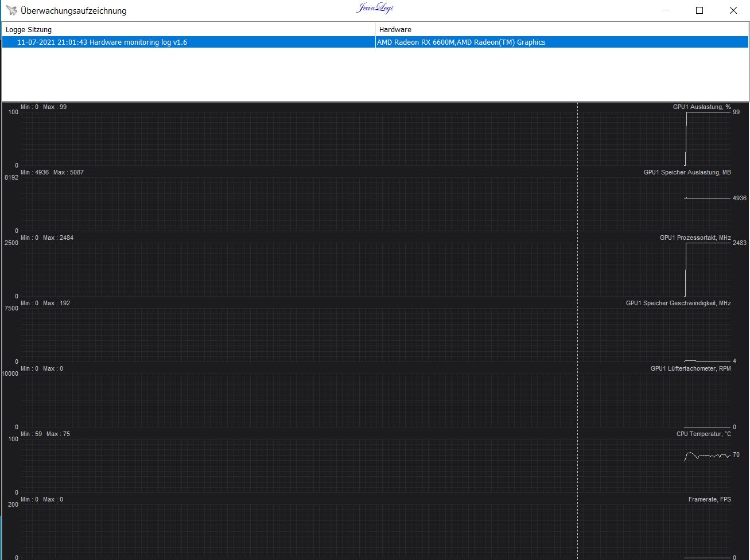The height and width of the screenshot is (560, 750).
Task: Click the GPU1 Auslastung, % graph label
Action: click(702, 107)
